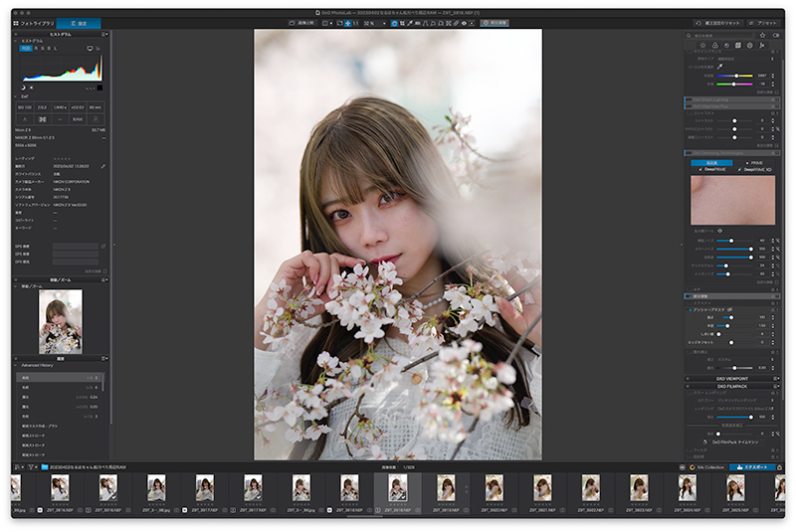
Task: Click the corrections search field
Action: tap(719, 36)
